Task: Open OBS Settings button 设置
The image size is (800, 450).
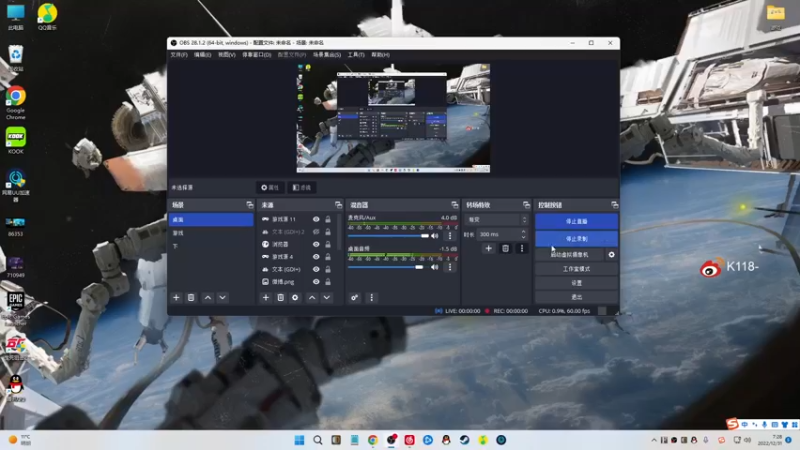Action: point(577,283)
